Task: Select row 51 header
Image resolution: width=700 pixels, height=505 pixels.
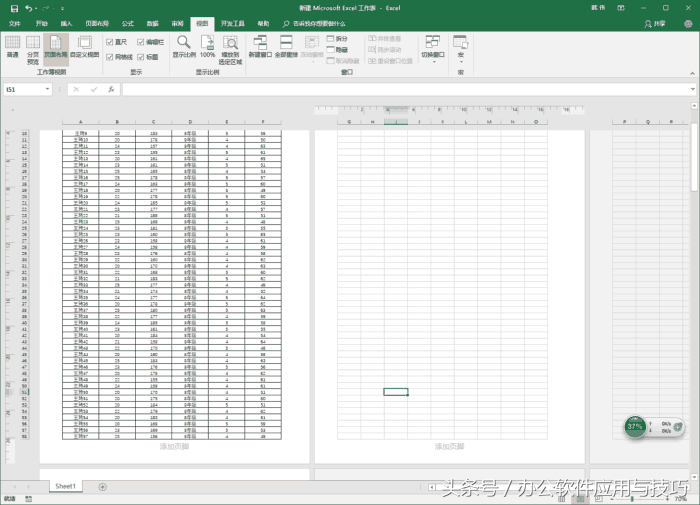Action: (x=25, y=392)
